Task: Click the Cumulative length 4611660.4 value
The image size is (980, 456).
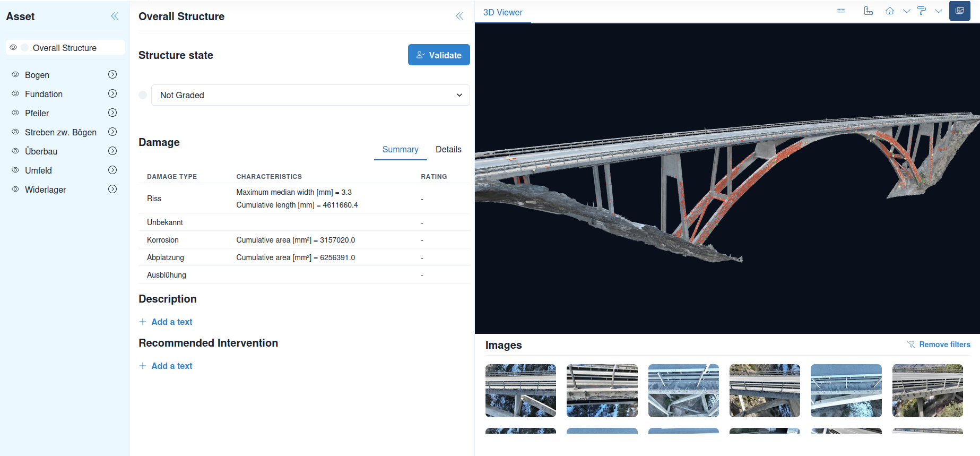Action: pyautogui.click(x=297, y=205)
